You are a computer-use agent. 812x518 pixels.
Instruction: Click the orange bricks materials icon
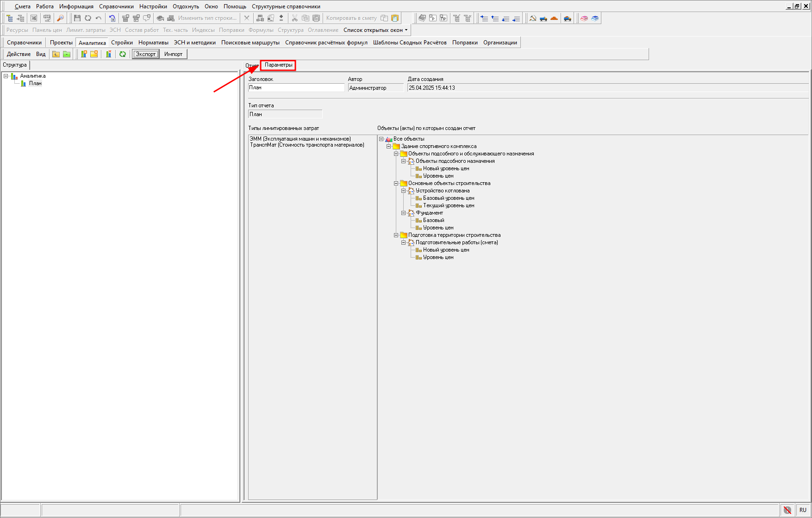pyautogui.click(x=554, y=18)
